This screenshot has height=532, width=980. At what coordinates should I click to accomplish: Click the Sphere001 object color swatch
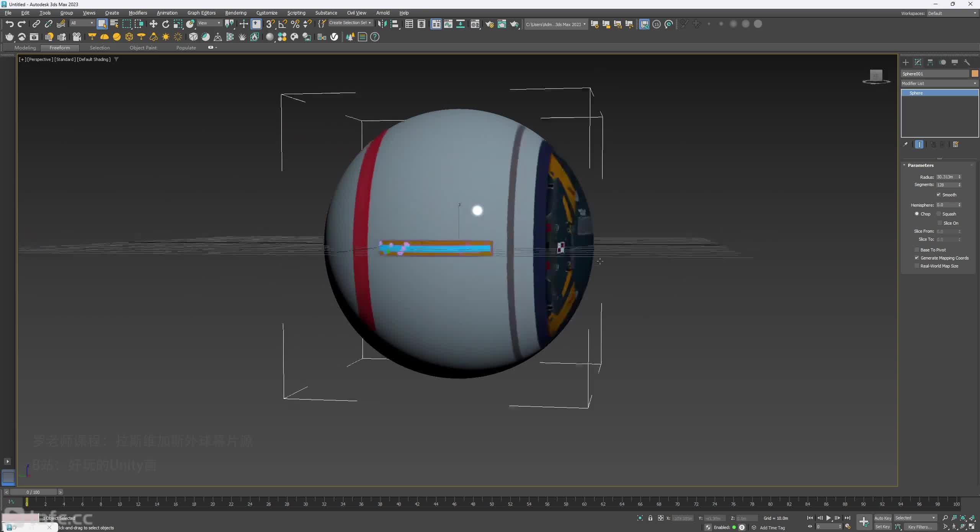[975, 73]
